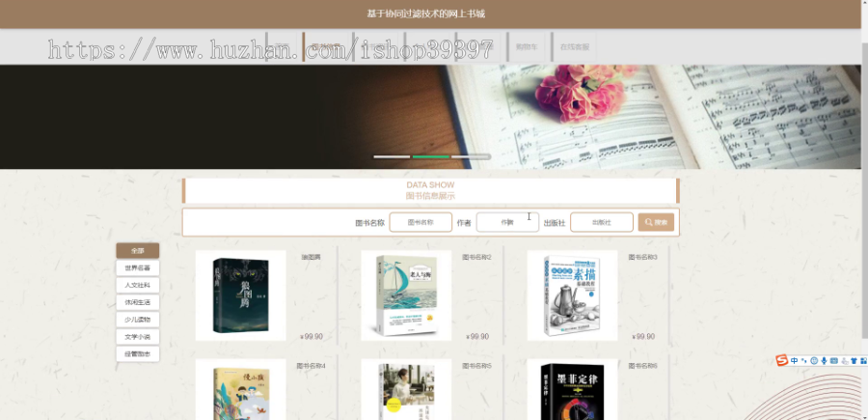Click the ¥99.90 price under 图书名称2
The height and width of the screenshot is (420, 868).
coord(477,336)
